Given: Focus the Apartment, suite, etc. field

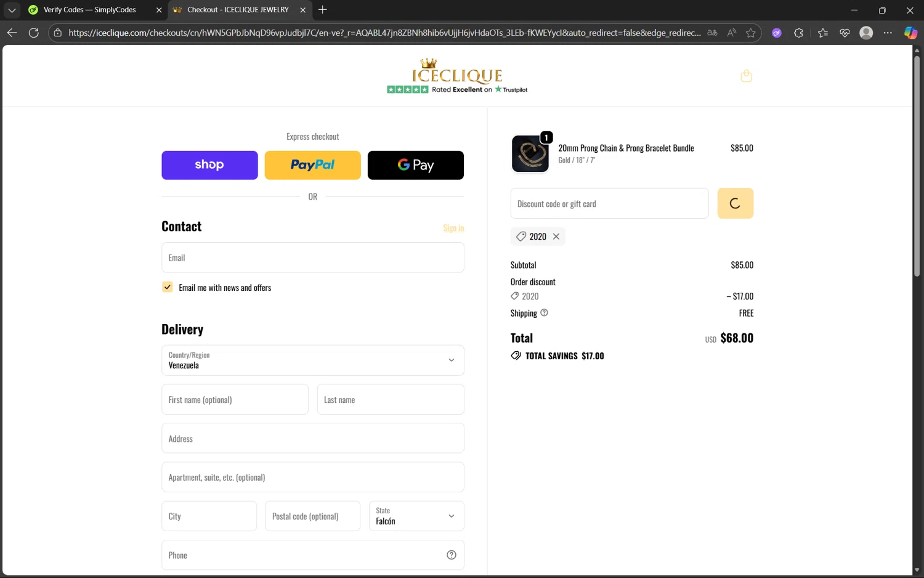Looking at the screenshot, I should tap(313, 477).
